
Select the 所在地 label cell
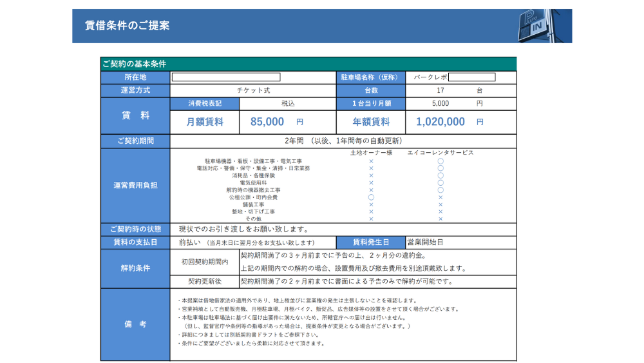[x=135, y=77]
